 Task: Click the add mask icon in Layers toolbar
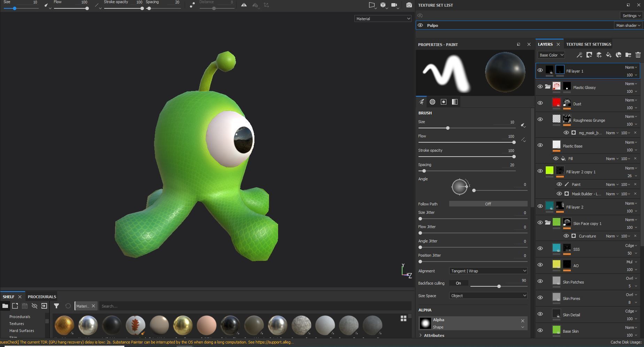coord(589,55)
